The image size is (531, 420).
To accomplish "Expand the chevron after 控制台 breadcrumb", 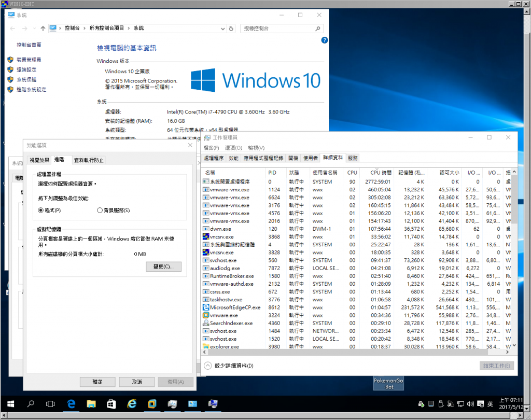I will click(85, 28).
